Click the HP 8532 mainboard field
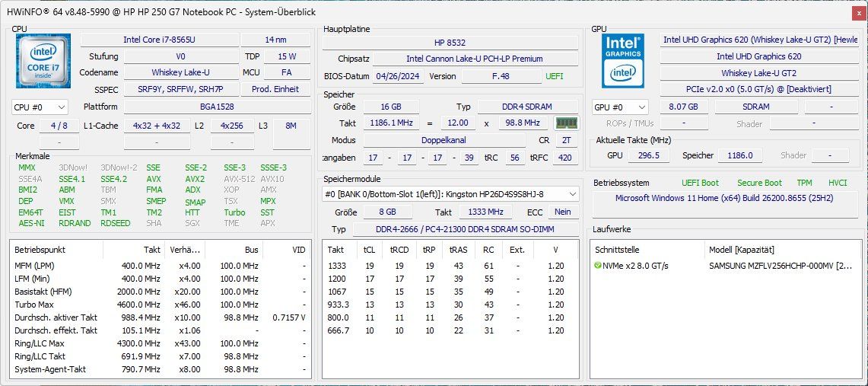The width and height of the screenshot is (868, 386). point(450,43)
